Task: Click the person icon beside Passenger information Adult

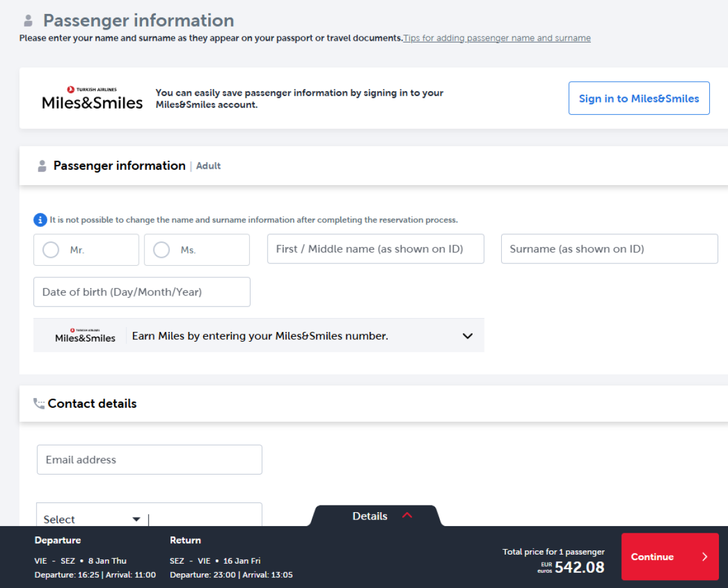Action: [42, 166]
